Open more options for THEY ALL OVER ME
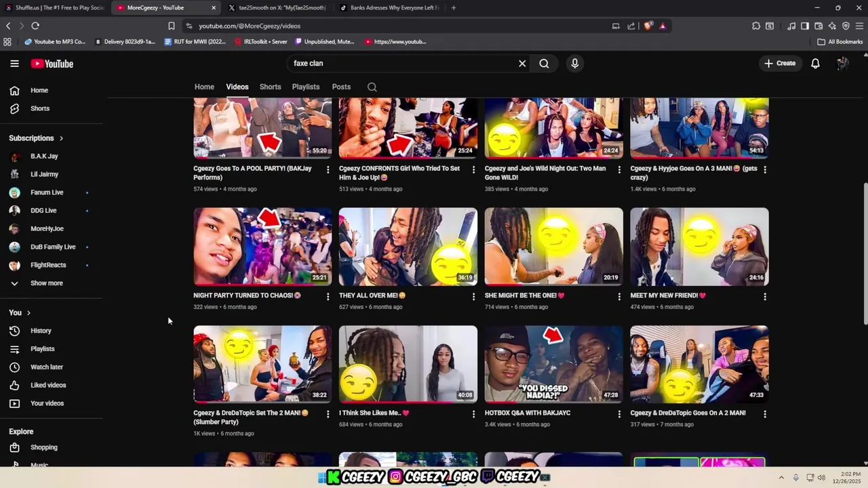Screen dimensions: 868x488 473,296
